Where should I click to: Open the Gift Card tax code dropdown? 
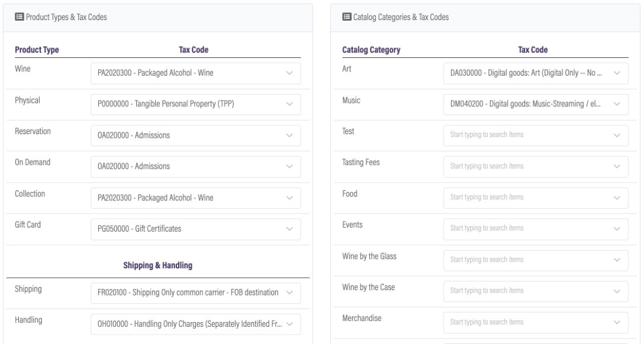[x=195, y=229]
